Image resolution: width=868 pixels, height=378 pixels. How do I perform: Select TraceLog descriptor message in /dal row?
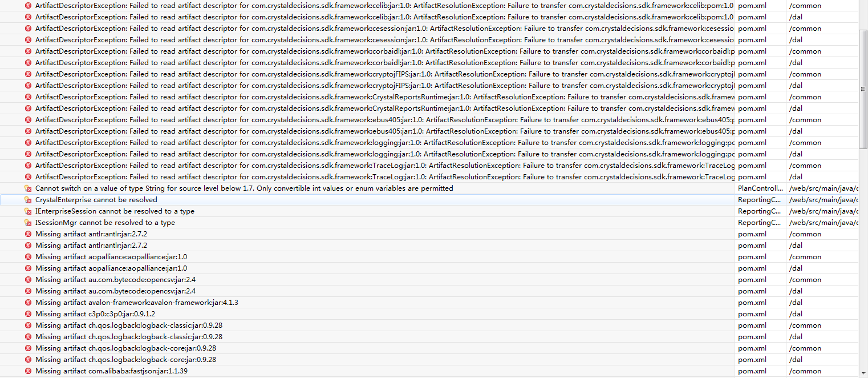[x=385, y=177]
